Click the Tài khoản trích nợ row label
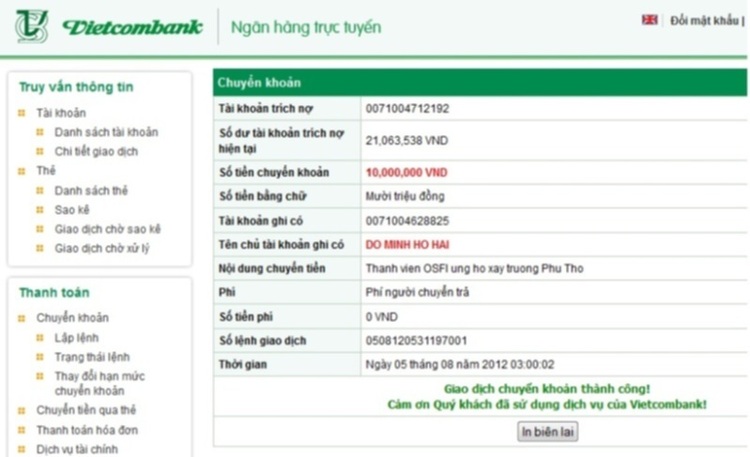This screenshot has width=750, height=457. pos(265,109)
